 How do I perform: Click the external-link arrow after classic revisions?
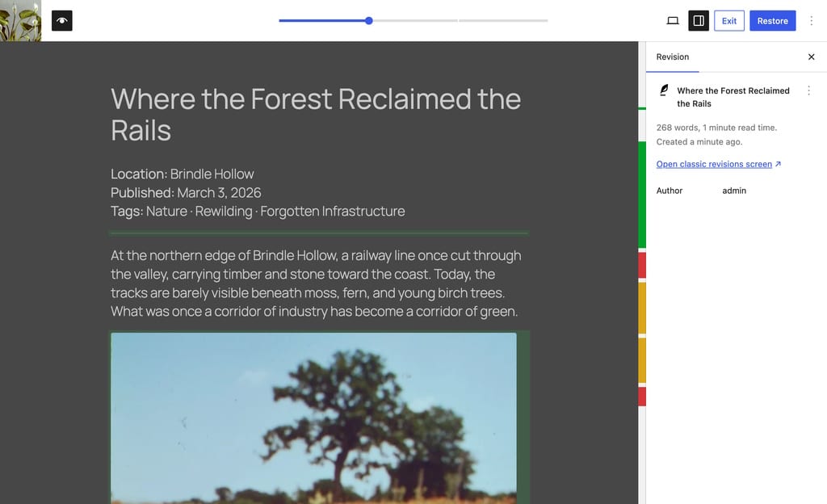[x=778, y=165]
